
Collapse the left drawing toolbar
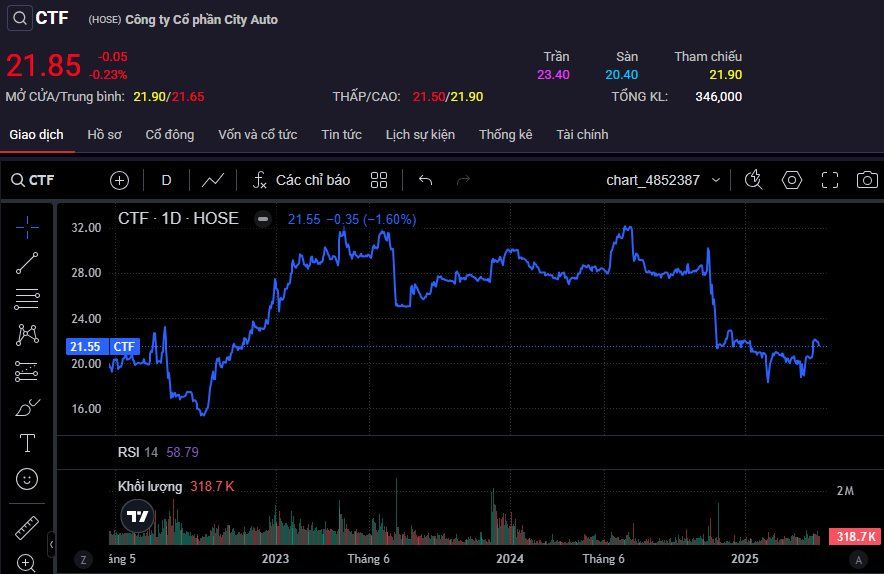[51, 543]
